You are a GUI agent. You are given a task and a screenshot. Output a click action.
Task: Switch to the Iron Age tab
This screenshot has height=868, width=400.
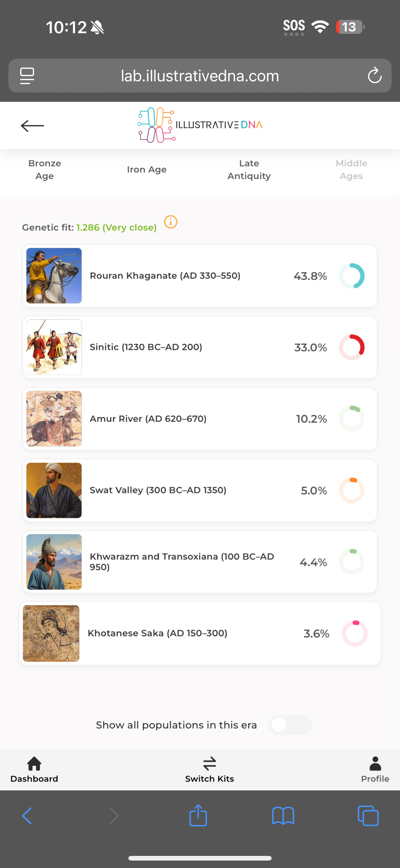(147, 170)
